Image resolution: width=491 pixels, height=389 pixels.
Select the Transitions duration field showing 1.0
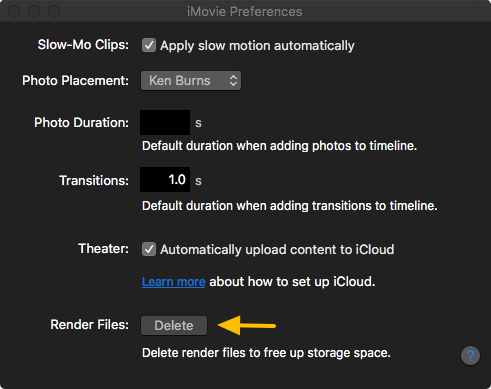click(165, 180)
